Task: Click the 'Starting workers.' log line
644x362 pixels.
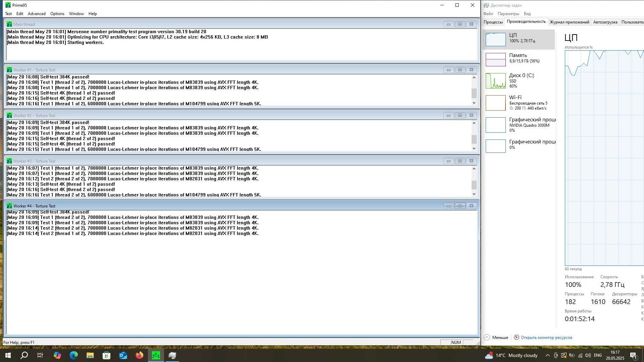Action: [x=86, y=43]
